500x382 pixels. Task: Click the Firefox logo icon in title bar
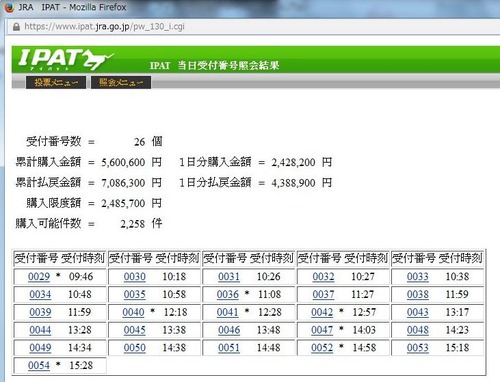point(10,7)
